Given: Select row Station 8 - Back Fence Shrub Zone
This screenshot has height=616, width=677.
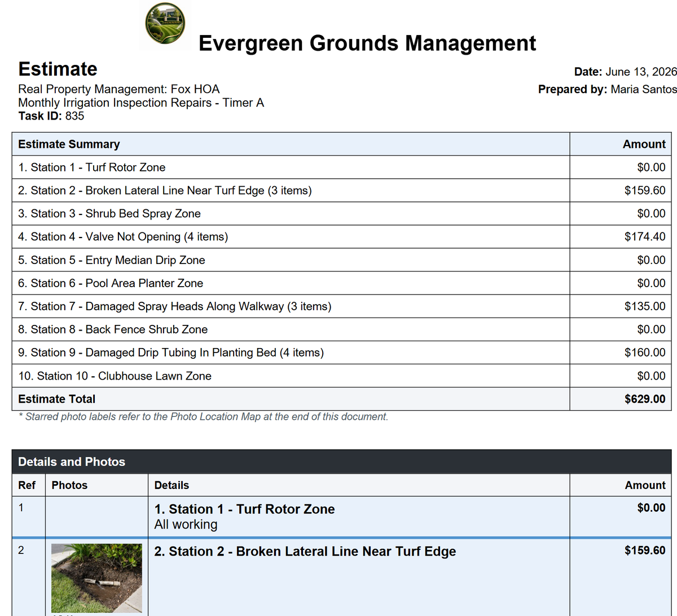Looking at the screenshot, I should pyautogui.click(x=342, y=329).
